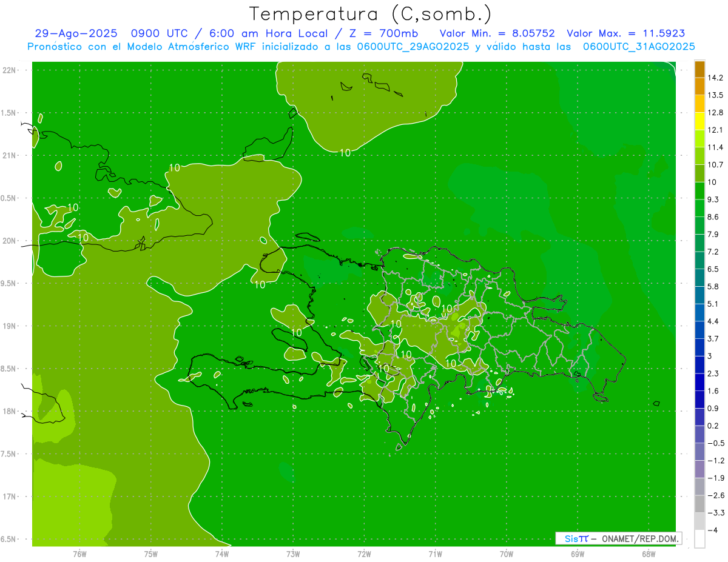Click the "74W" longitude axis label
The width and height of the screenshot is (728, 562).
(x=222, y=554)
